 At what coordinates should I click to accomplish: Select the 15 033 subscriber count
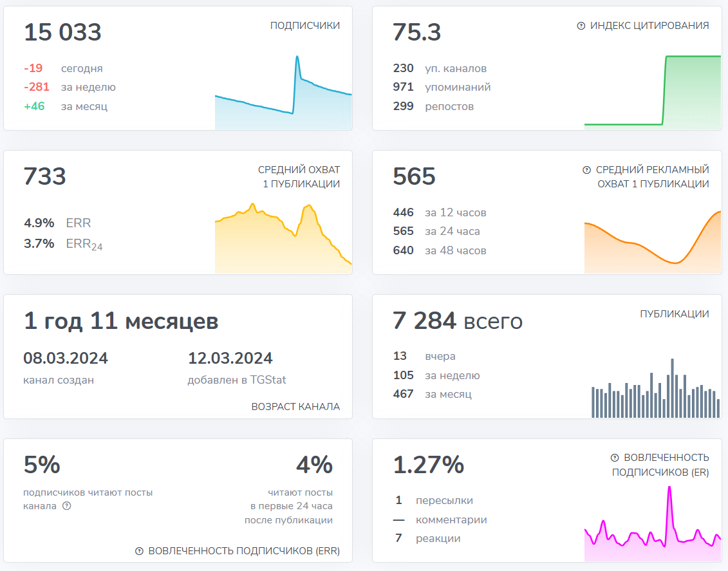pos(62,32)
